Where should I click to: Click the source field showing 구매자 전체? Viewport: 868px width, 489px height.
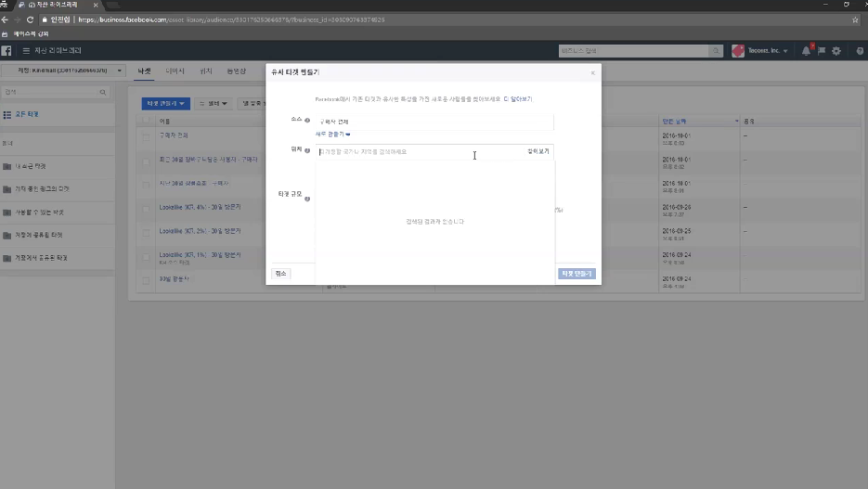click(x=434, y=122)
